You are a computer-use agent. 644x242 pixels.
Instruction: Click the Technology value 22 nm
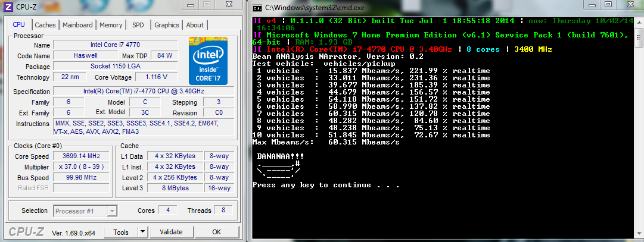click(x=70, y=77)
